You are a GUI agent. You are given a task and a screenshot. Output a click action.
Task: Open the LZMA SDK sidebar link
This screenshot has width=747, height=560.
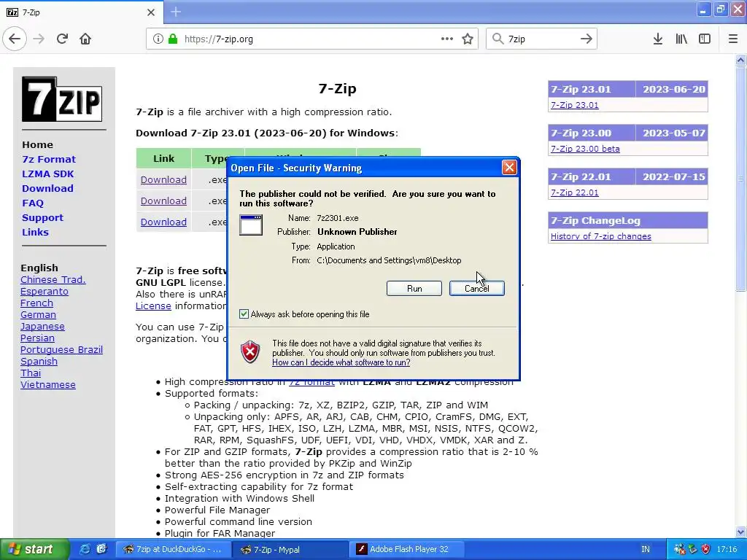click(x=47, y=174)
